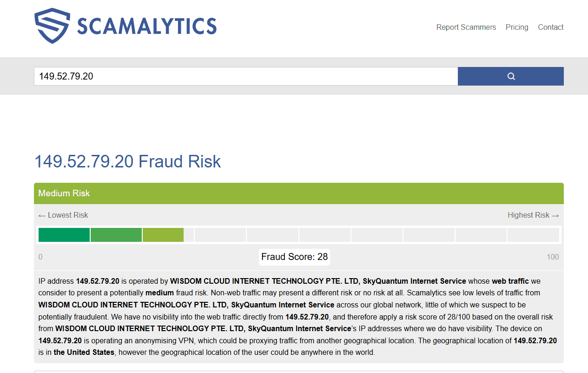
Task: Click the Fraud Score: 28 label
Action: (294, 257)
